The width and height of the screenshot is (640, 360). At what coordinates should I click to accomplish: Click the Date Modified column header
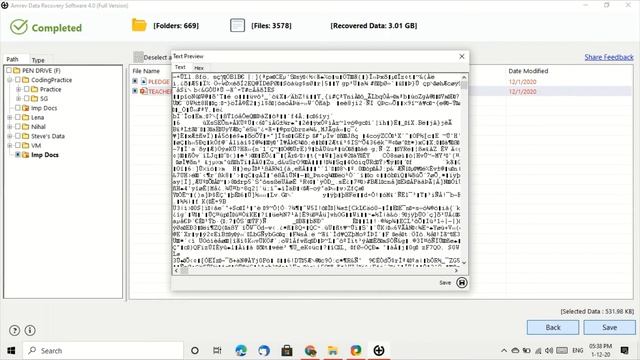(x=528, y=71)
